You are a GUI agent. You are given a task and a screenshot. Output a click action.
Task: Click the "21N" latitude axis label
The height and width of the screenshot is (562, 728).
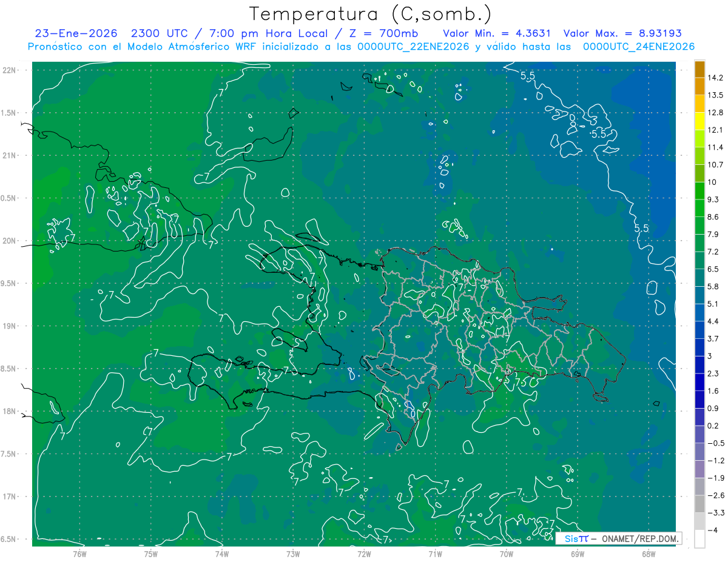point(10,156)
